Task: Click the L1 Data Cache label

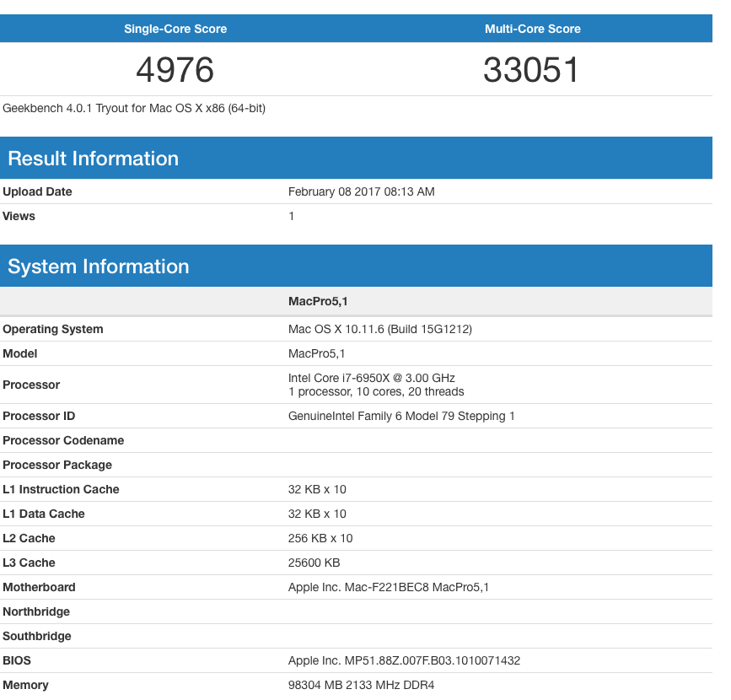Action: (44, 514)
